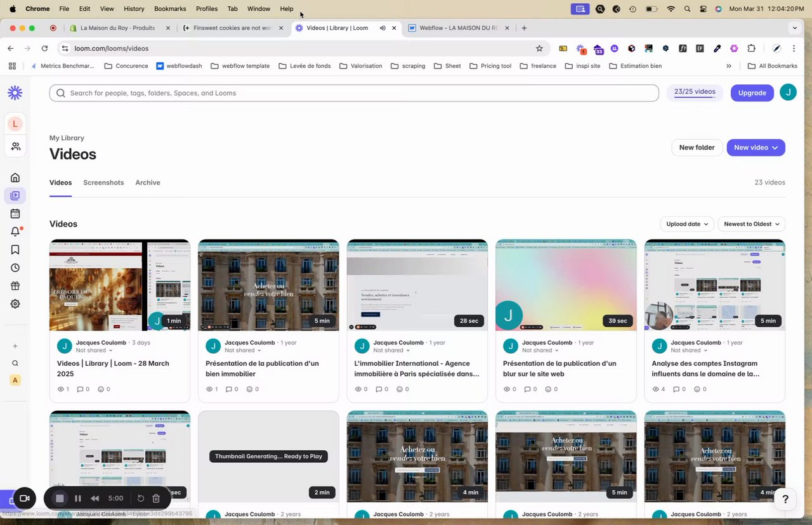The height and width of the screenshot is (525, 812).
Task: Open the 39 sec gradient video thumbnail
Action: 566,285
